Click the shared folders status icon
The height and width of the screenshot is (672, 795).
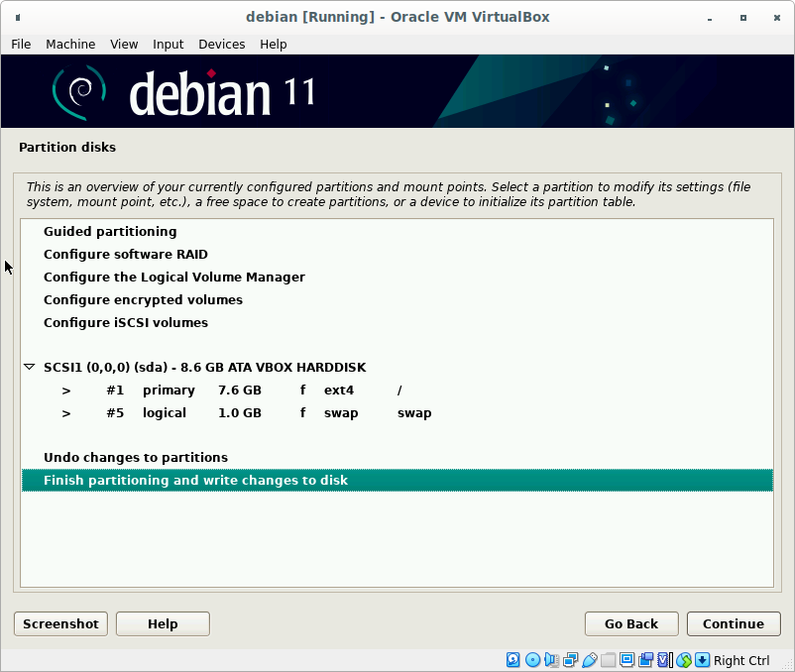608,660
